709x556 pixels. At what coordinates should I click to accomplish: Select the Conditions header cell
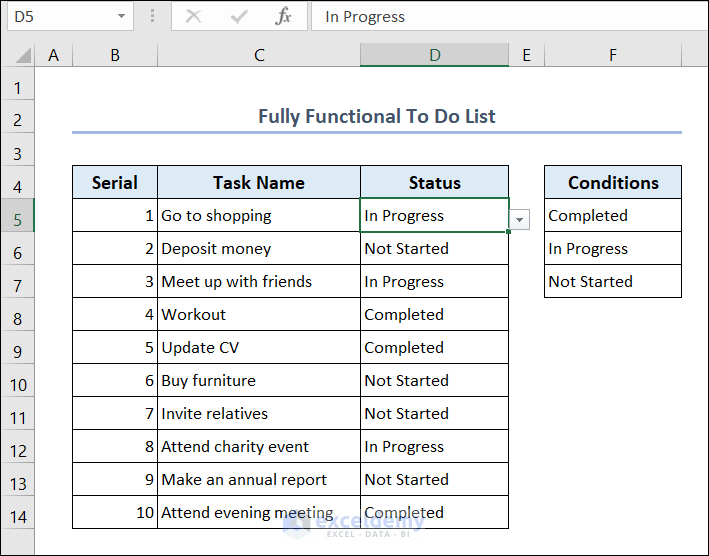(x=612, y=182)
